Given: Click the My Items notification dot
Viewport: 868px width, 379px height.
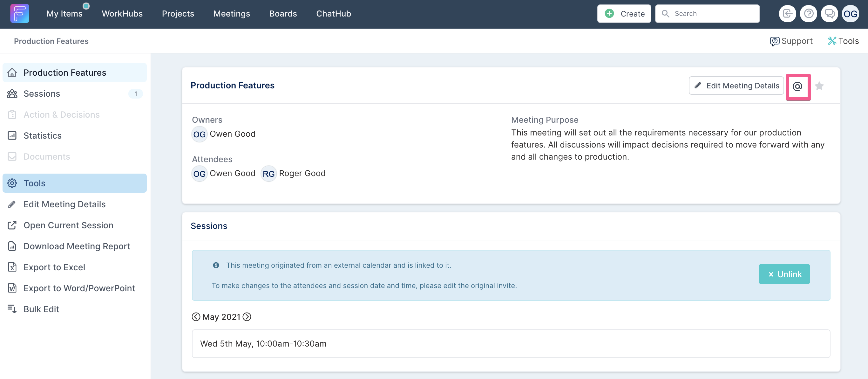Looking at the screenshot, I should click(86, 6).
